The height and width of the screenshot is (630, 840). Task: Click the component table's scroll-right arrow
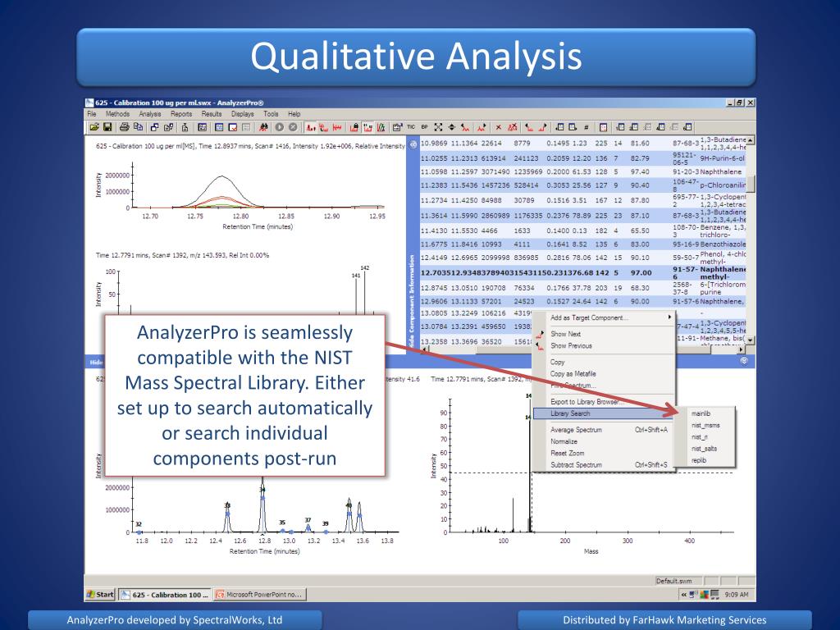click(742, 349)
